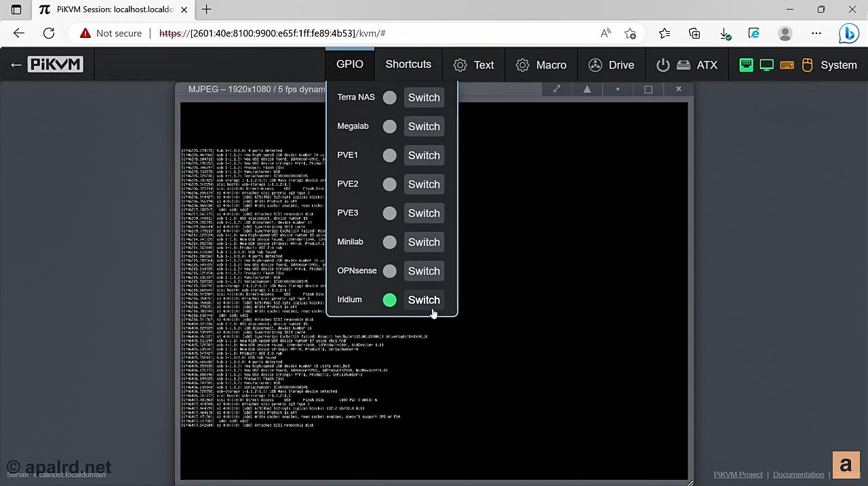This screenshot has width=868, height=486.
Task: Close the GPIO menu
Action: click(x=350, y=64)
